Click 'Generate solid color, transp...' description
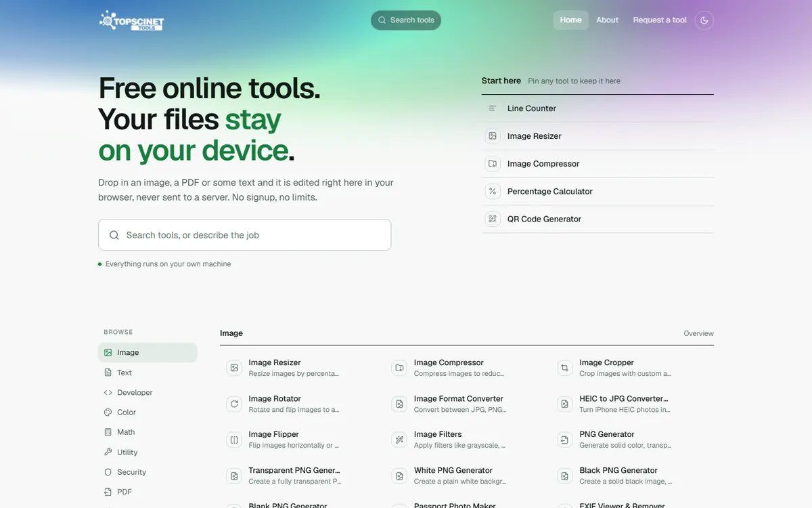812x508 pixels. coord(625,446)
